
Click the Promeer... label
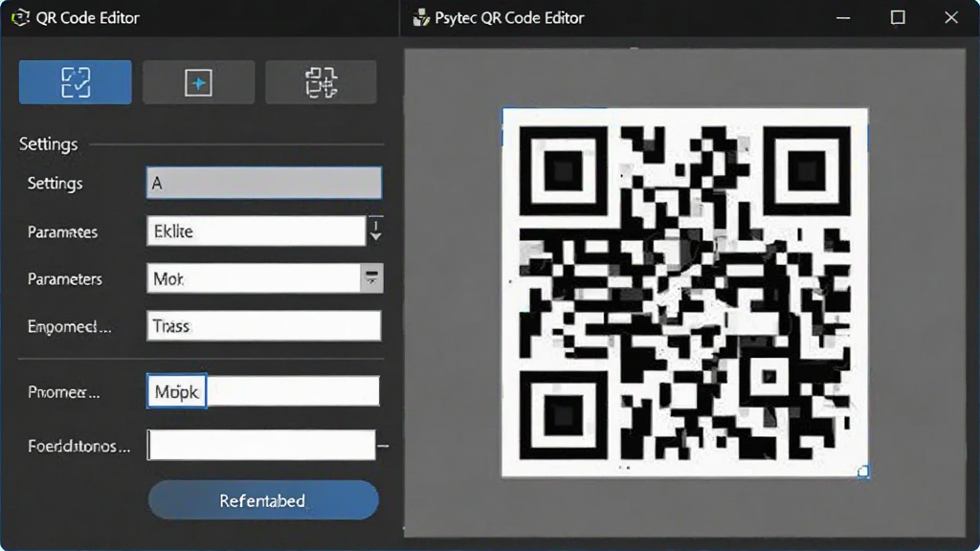(63, 391)
